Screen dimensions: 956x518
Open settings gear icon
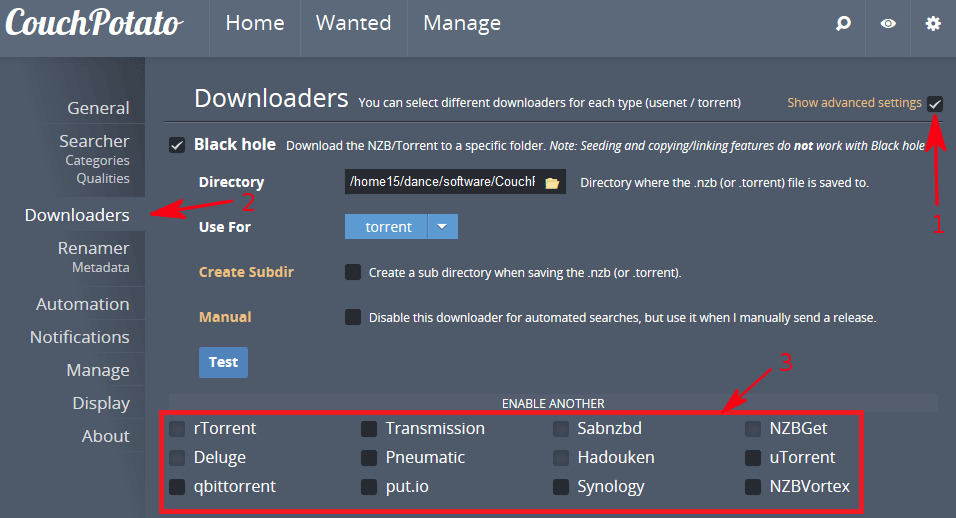pos(933,24)
